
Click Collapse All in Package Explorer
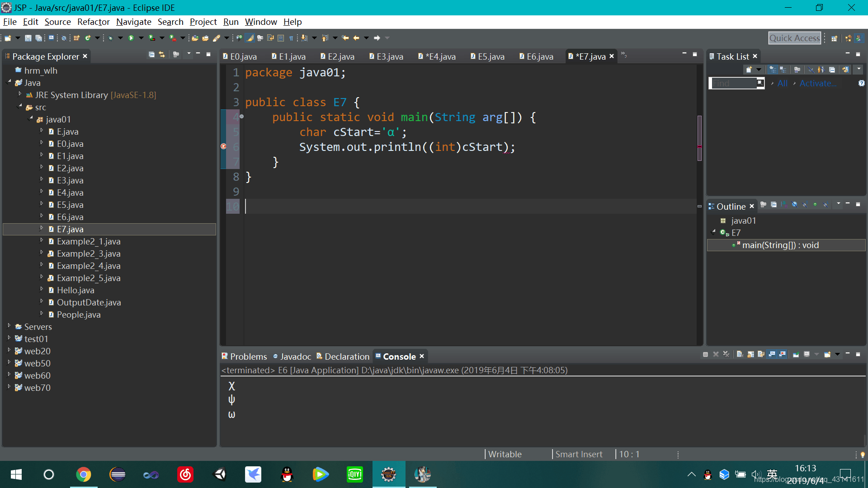pos(151,55)
